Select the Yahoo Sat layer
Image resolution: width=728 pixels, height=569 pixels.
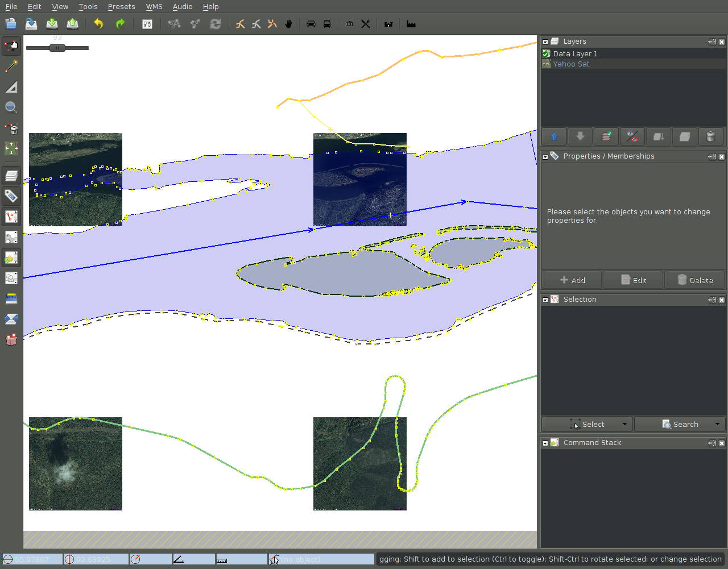click(x=571, y=64)
